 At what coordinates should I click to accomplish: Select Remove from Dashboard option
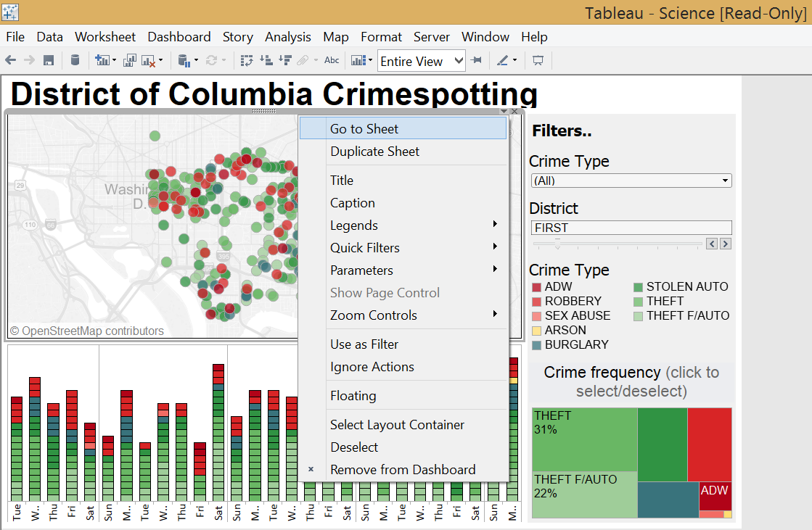403,469
